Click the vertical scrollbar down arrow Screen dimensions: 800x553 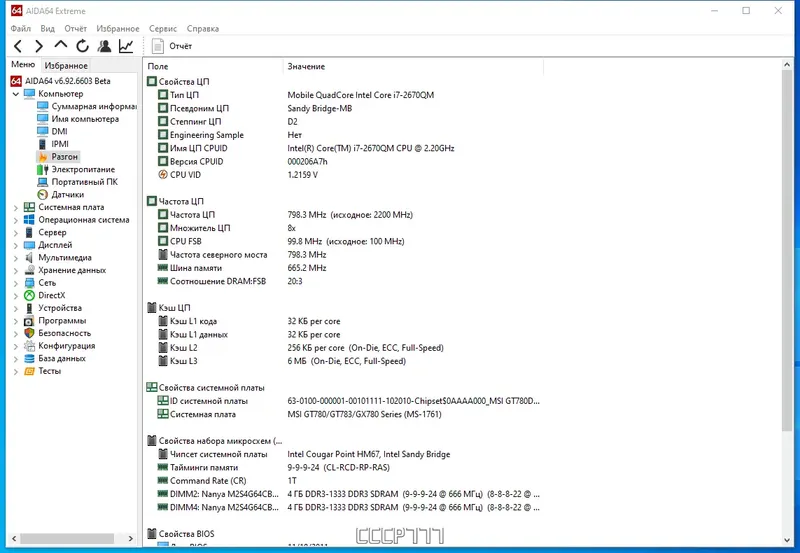coord(787,540)
